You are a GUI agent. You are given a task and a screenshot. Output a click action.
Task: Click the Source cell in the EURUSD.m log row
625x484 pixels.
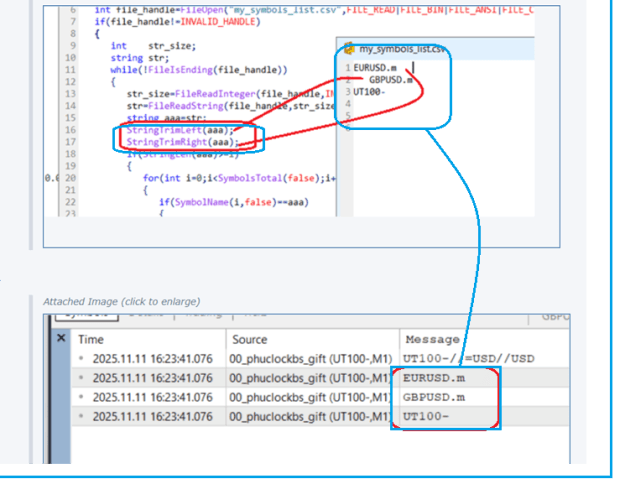pos(311,378)
